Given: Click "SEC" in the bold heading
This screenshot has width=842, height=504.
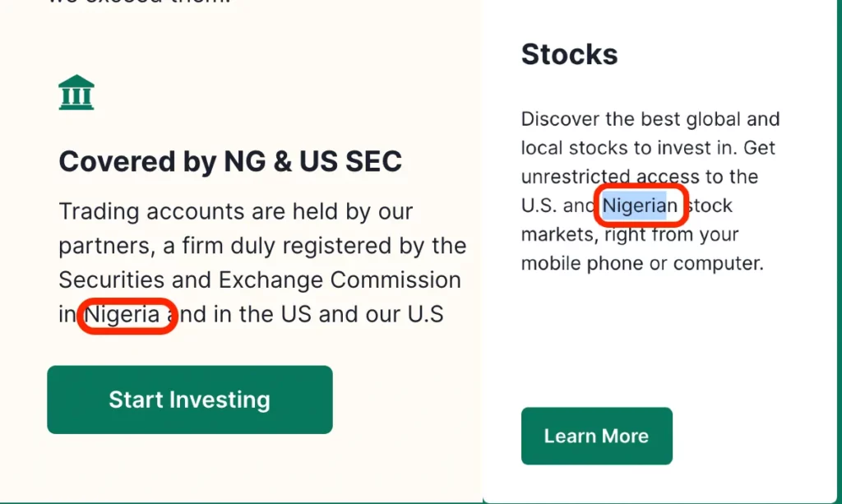Looking at the screenshot, I should tap(372, 162).
